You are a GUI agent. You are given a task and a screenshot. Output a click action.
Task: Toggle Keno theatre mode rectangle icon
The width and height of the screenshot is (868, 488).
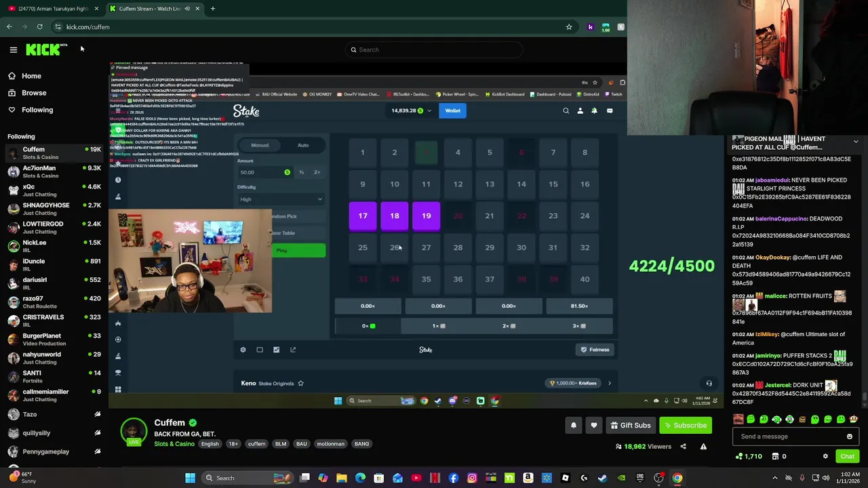(260, 350)
